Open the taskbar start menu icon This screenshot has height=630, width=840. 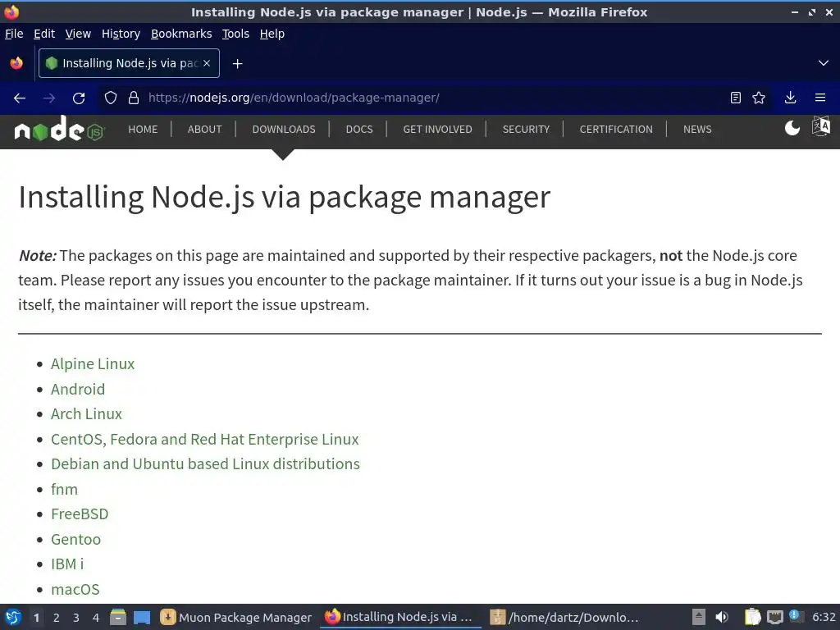13,617
